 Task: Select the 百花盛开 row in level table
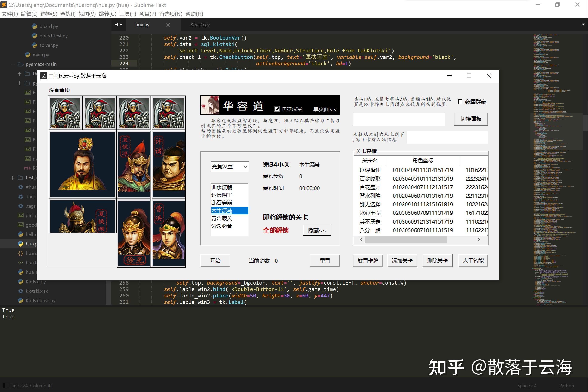[421, 187]
